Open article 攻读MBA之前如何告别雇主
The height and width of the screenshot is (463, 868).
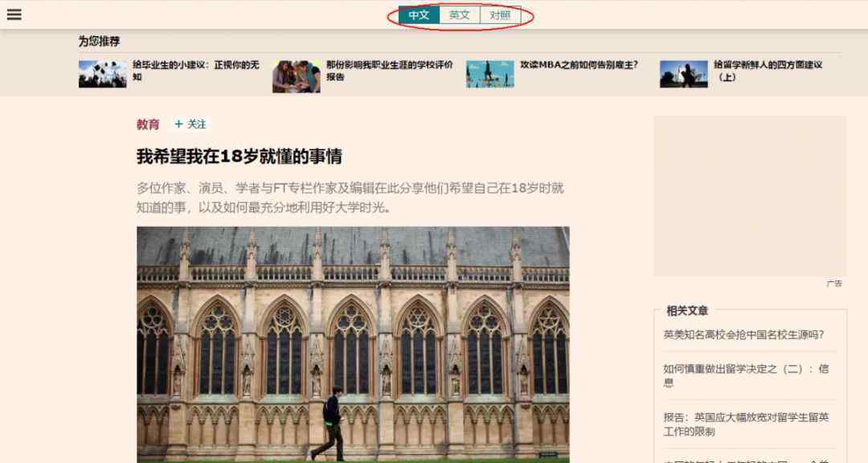(579, 65)
